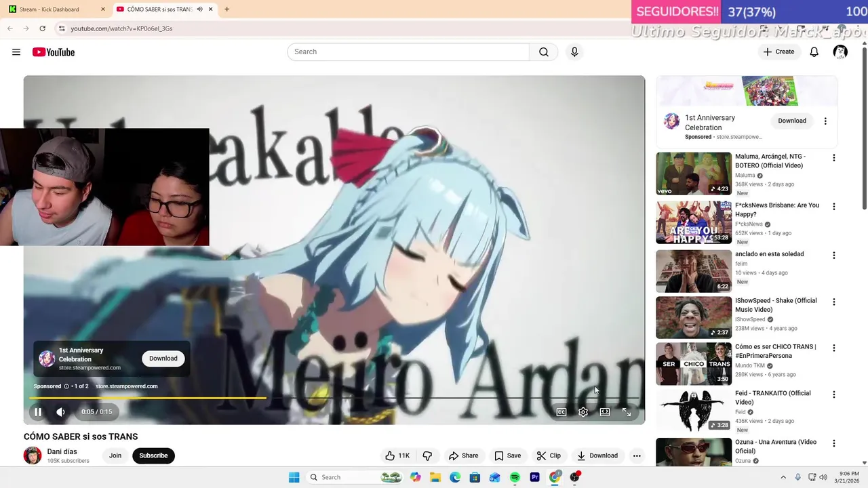Start voice search with microphone
This screenshot has width=868, height=488.
pyautogui.click(x=574, y=52)
